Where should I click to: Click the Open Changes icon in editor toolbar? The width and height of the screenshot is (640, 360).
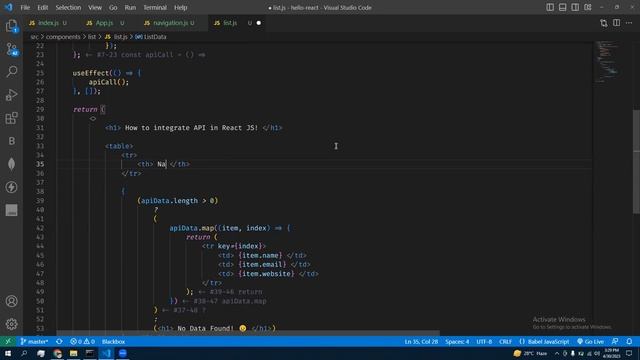[604, 23]
